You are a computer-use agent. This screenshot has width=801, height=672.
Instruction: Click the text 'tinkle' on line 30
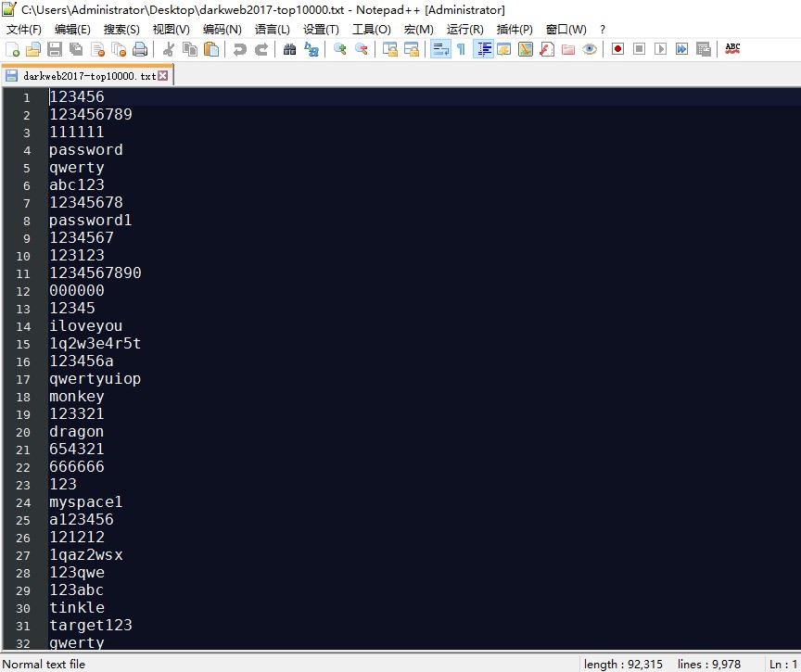pos(77,607)
